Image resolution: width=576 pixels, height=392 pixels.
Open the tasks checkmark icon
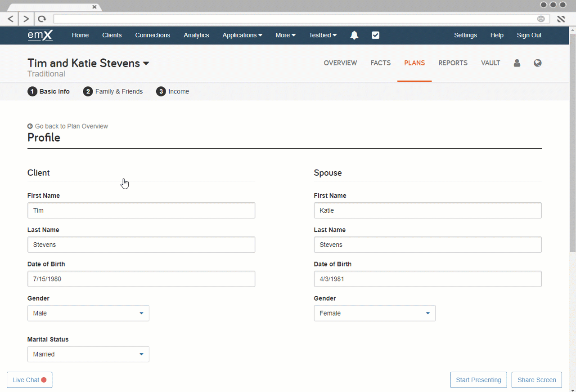point(376,35)
